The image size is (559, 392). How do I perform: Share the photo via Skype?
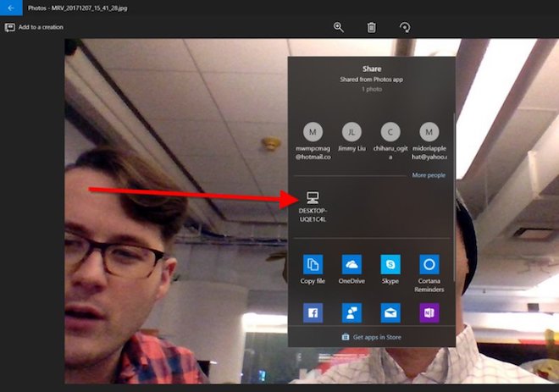click(390, 269)
